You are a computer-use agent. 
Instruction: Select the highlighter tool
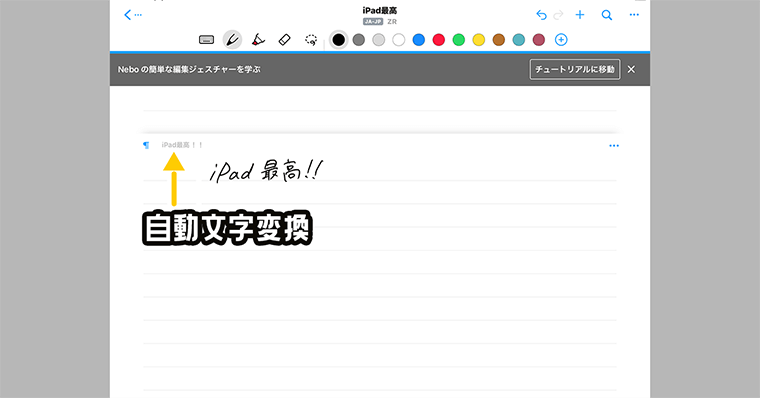(258, 40)
